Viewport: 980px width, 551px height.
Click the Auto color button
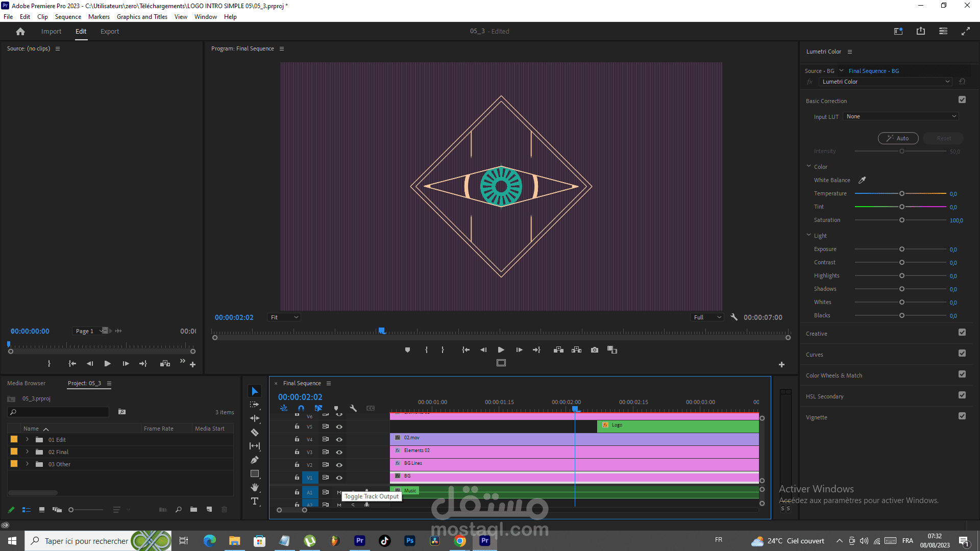click(898, 138)
